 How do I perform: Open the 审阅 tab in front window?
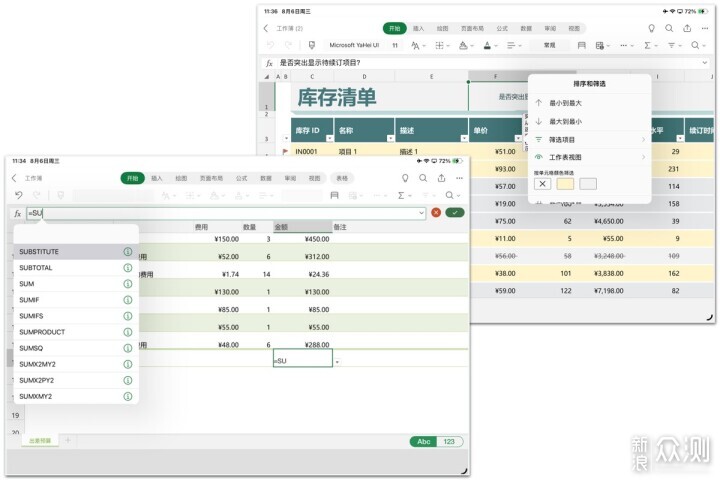290,178
